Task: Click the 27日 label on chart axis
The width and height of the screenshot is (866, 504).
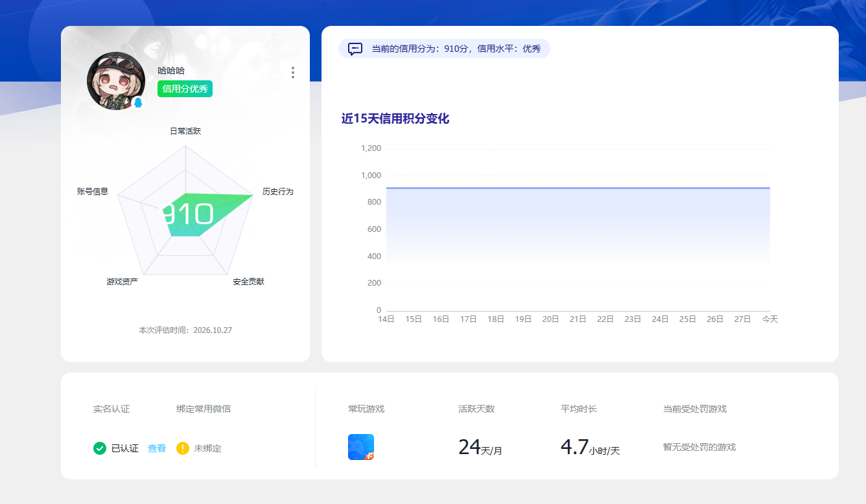Action: click(742, 319)
